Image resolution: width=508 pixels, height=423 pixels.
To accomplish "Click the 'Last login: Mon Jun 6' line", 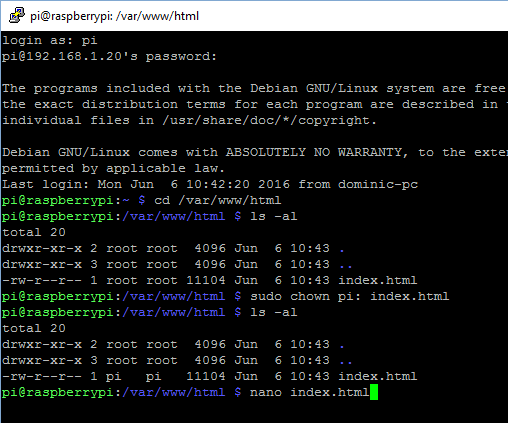I will (x=210, y=184).
